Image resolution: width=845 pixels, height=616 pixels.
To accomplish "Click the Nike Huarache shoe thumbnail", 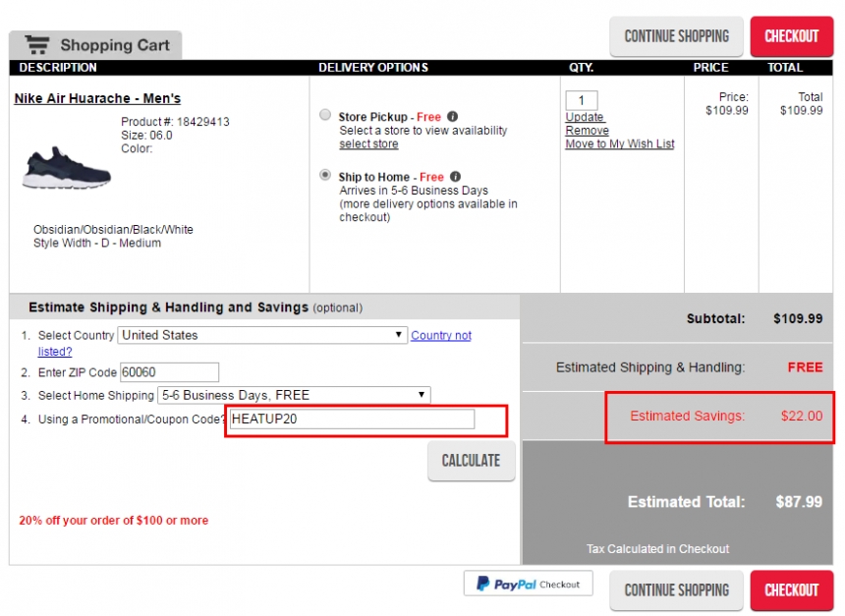I will [x=66, y=168].
